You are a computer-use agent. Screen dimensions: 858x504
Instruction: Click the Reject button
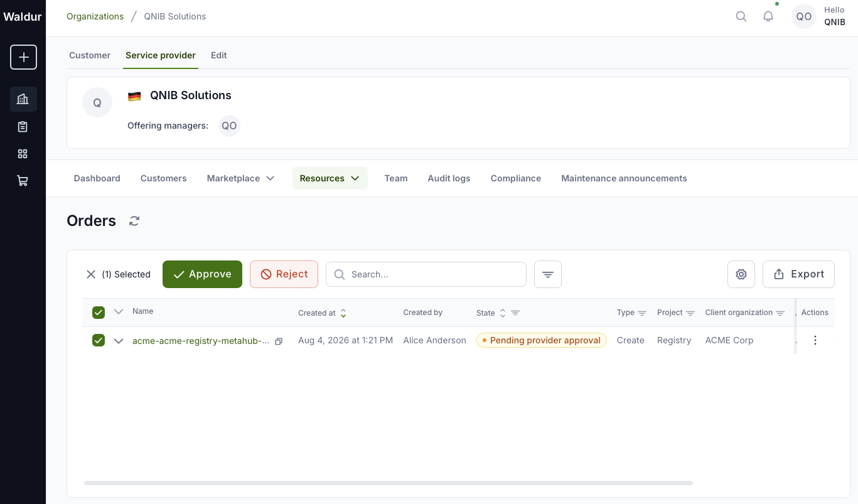tap(284, 274)
